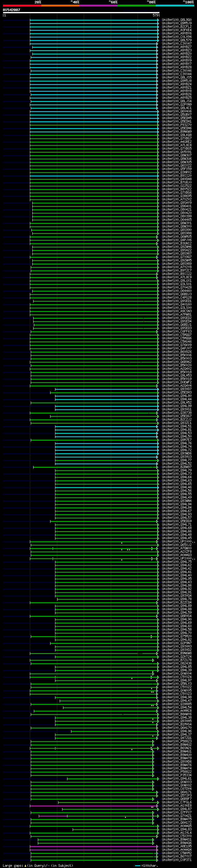Select the UniRef100_Q7FPX7 label

177,812
